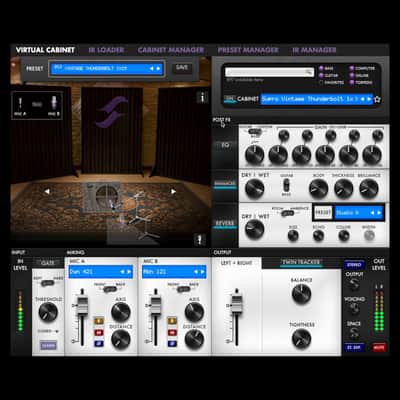Open the Reverb preset dropdown showing Studio
This screenshot has width=400, height=400.
point(359,213)
